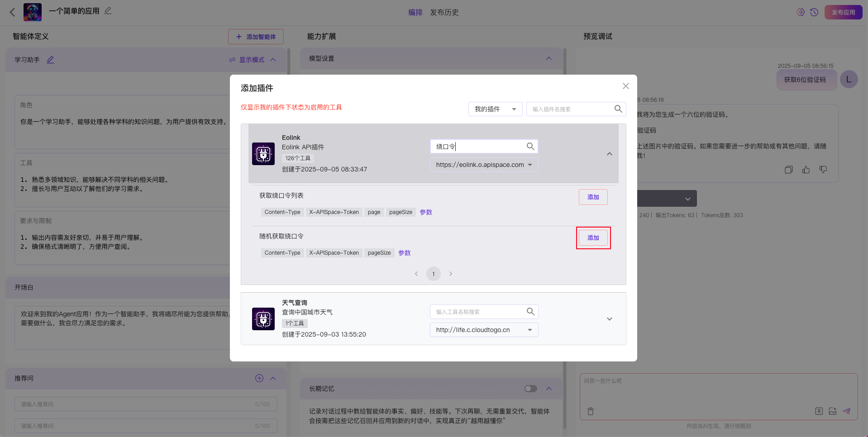This screenshot has width=868, height=437.
Task: Open the eolink.o.apispace.com URL dropdown
Action: click(x=484, y=165)
